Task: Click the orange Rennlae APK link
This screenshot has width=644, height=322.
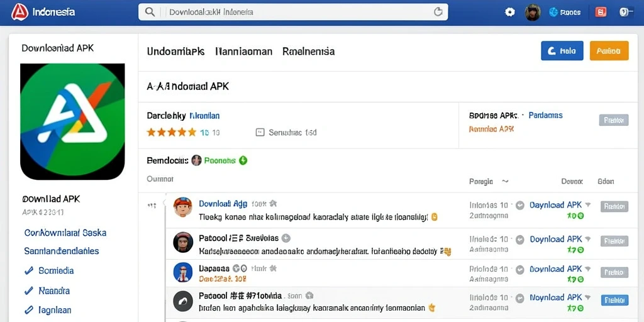Action: 491,129
